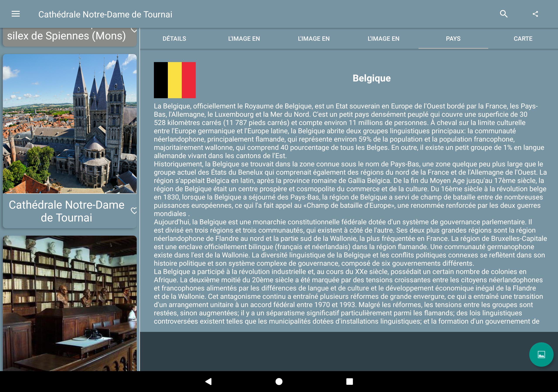Screen dimensions: 558x392
Task: Switch to the DÉTAILS tab
Action: click(x=174, y=39)
